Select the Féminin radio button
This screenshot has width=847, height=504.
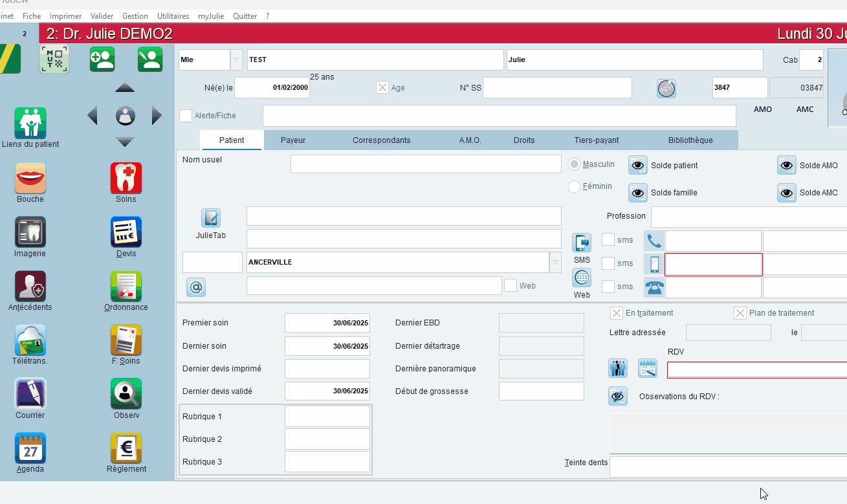pos(574,186)
